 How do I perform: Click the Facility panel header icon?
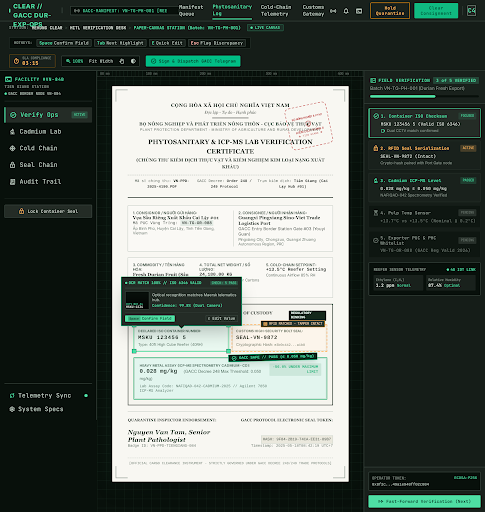8,79
